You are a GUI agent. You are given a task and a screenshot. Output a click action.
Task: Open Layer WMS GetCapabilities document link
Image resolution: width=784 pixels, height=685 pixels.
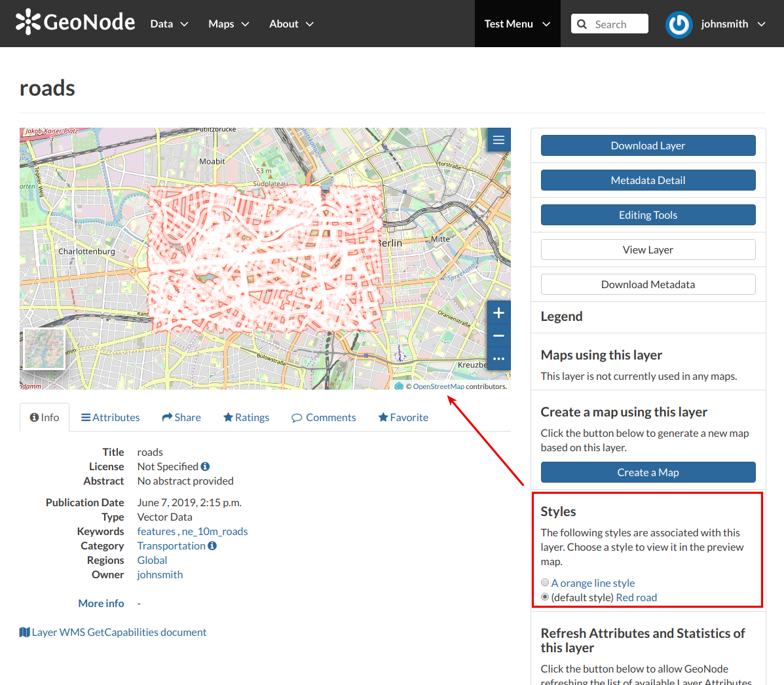[119, 632]
